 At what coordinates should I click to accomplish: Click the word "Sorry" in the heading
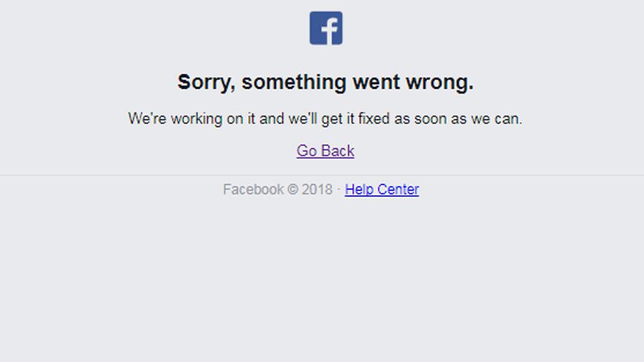coord(204,82)
